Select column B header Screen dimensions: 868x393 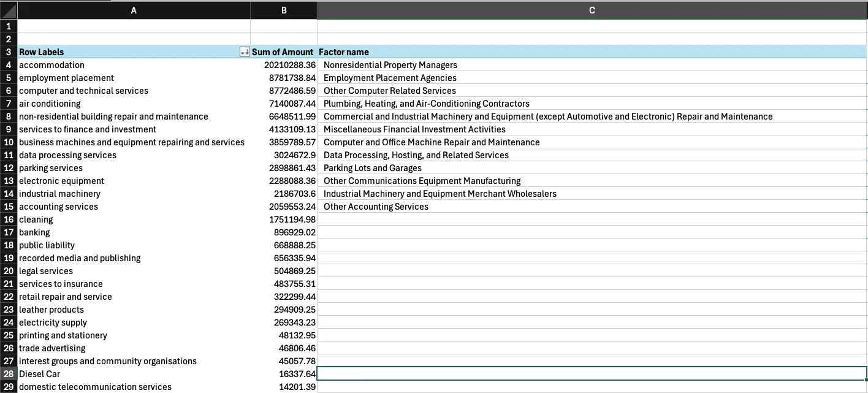(284, 10)
